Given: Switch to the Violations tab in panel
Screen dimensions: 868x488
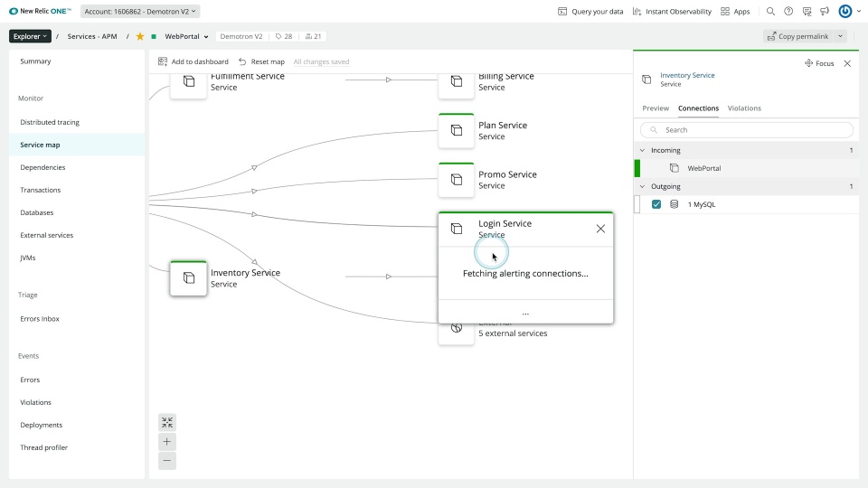Looking at the screenshot, I should 744,108.
